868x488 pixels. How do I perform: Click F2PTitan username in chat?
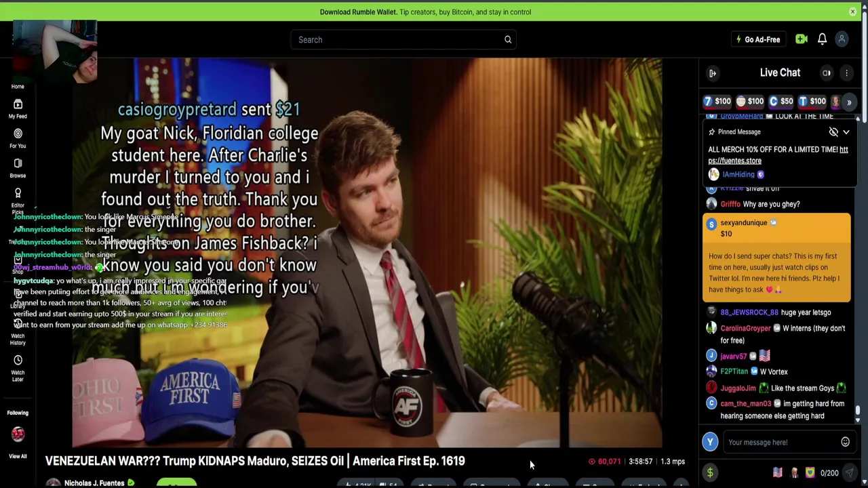click(734, 371)
